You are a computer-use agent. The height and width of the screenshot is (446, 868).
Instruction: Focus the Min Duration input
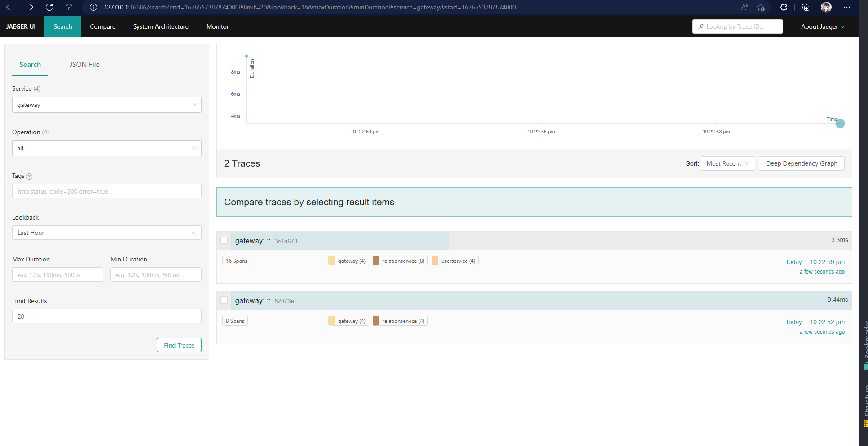click(x=156, y=274)
